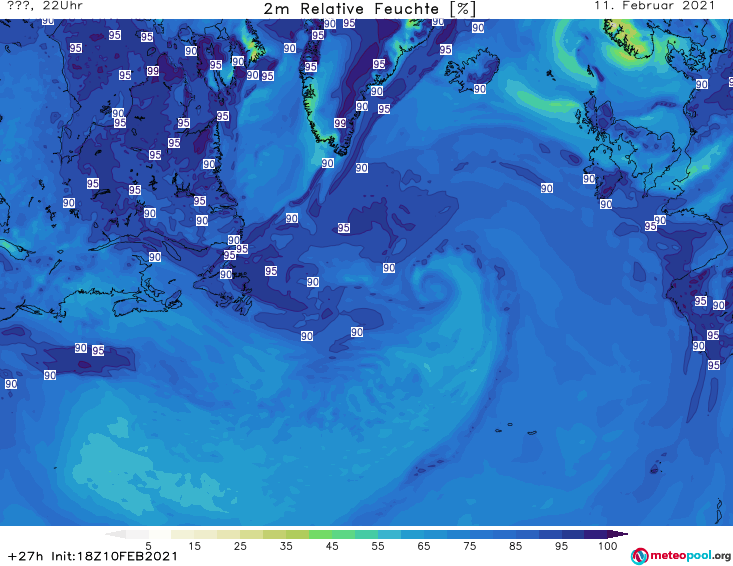Click the '+27h Init:18Z10FEB2021' forecast label
The width and height of the screenshot is (733, 566).
(x=93, y=556)
